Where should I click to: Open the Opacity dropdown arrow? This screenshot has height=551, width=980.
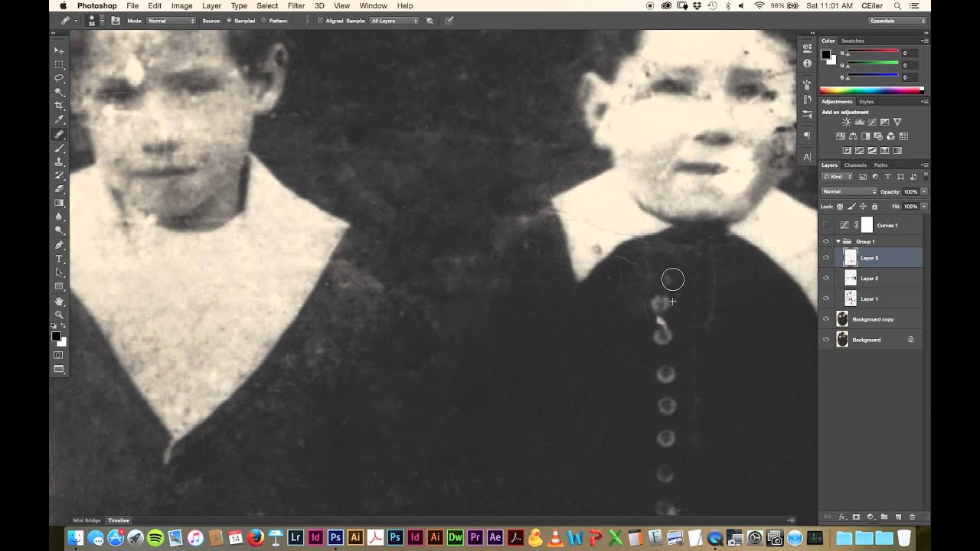tap(924, 191)
